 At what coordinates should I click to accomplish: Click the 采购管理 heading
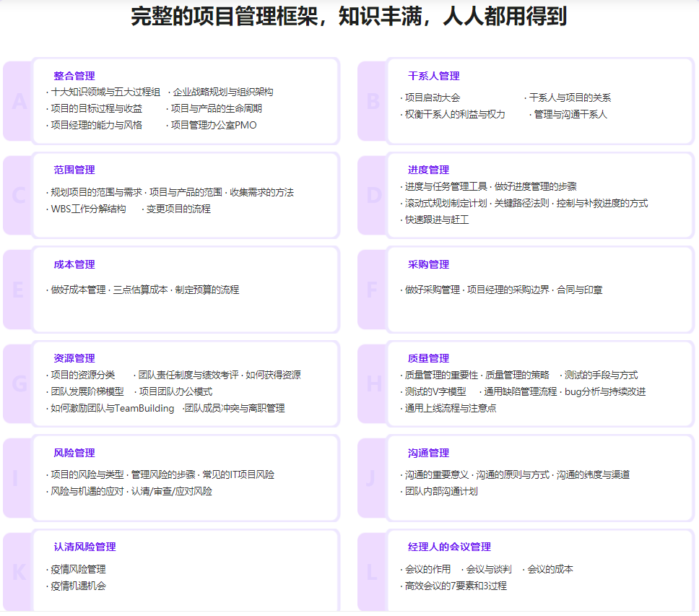(428, 264)
